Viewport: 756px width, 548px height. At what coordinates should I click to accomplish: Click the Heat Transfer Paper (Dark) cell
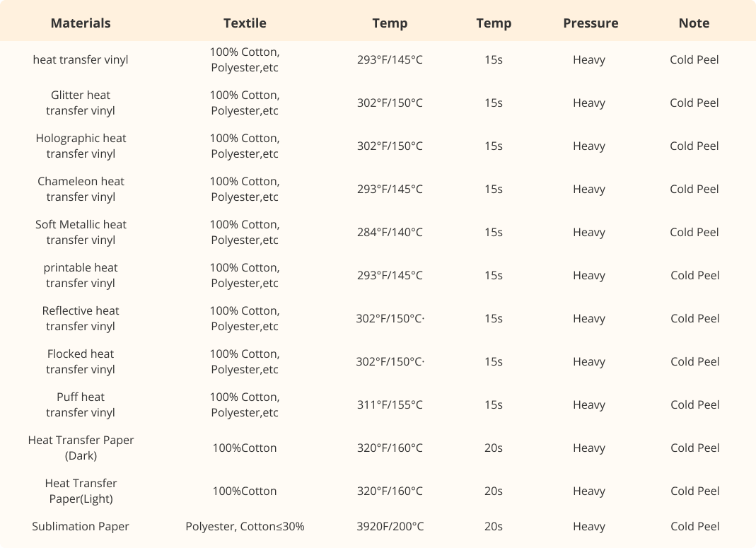pyautogui.click(x=81, y=448)
